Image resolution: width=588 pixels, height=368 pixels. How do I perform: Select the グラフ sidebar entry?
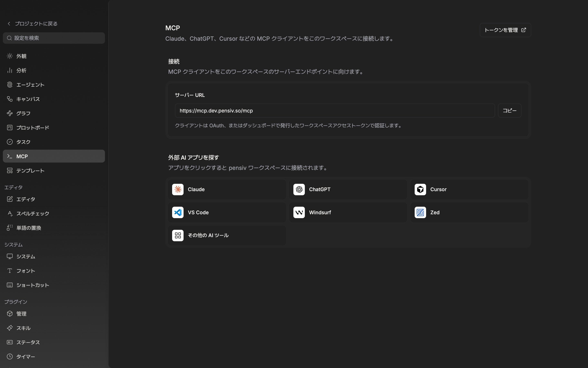[x=54, y=113]
